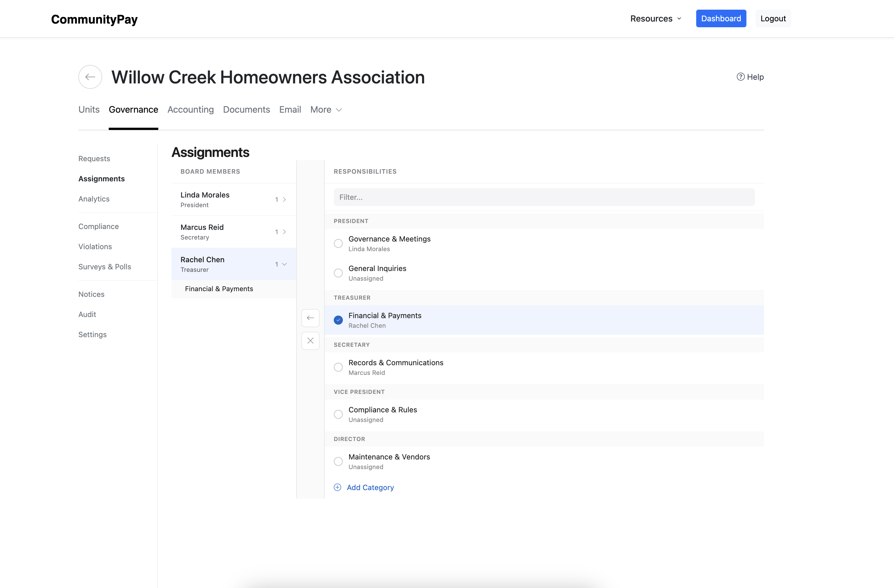This screenshot has width=894, height=588.
Task: Click the CommunityPay logo
Action: 94,19
